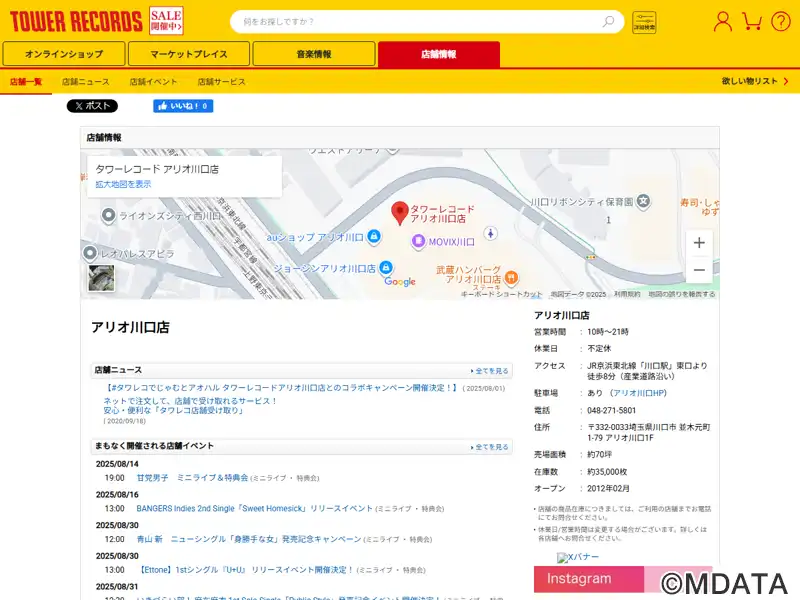The width and height of the screenshot is (800, 600).
Task: Open the 店舗ニュース submenu item
Action: (x=85, y=82)
